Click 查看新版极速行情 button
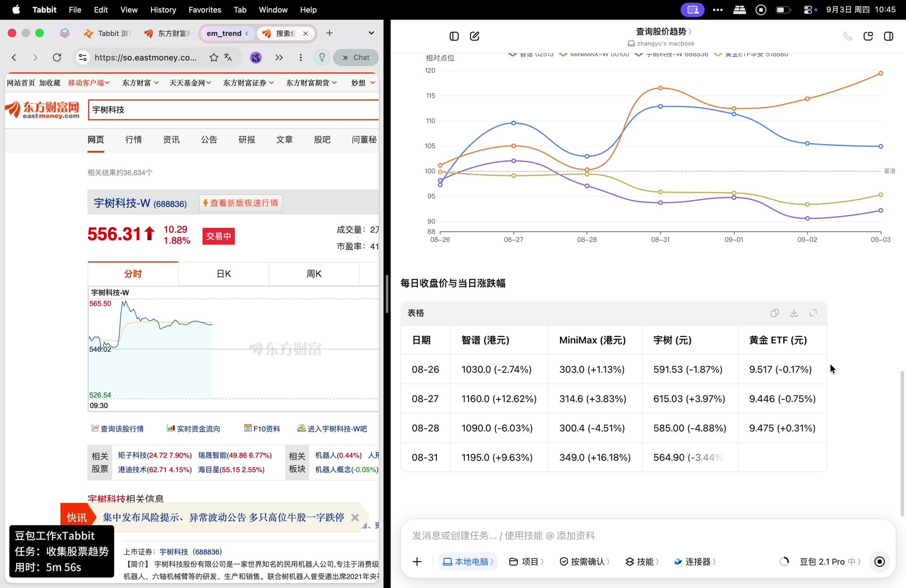 click(241, 203)
